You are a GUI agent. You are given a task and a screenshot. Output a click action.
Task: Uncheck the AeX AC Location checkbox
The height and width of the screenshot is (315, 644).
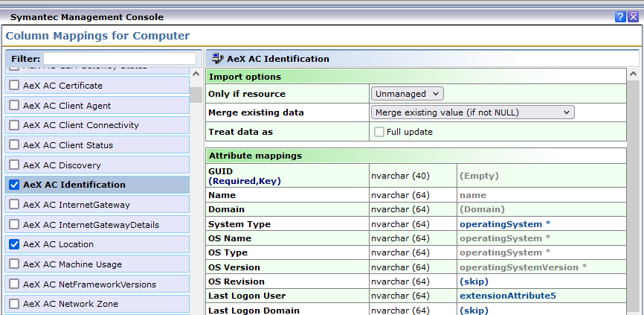tap(14, 244)
